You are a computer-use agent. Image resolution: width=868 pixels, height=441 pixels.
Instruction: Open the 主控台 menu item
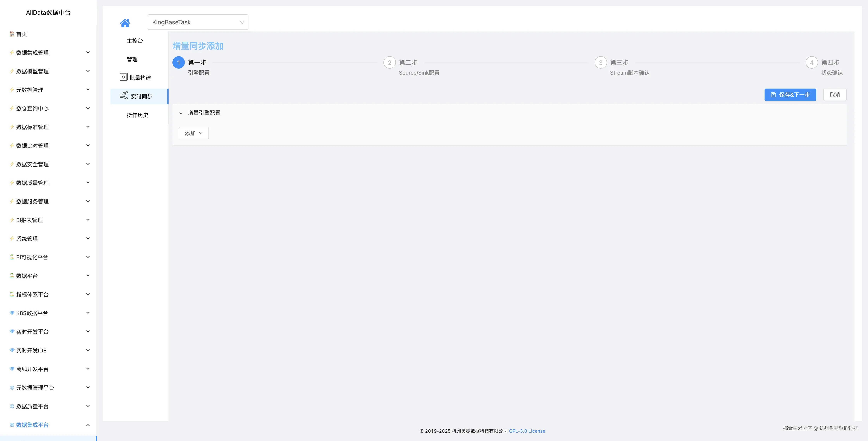click(x=135, y=41)
